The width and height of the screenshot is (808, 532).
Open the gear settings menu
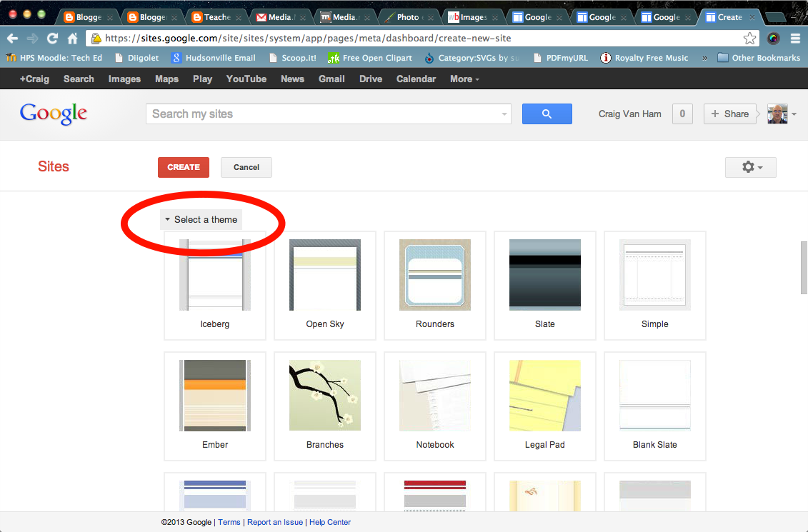751,167
